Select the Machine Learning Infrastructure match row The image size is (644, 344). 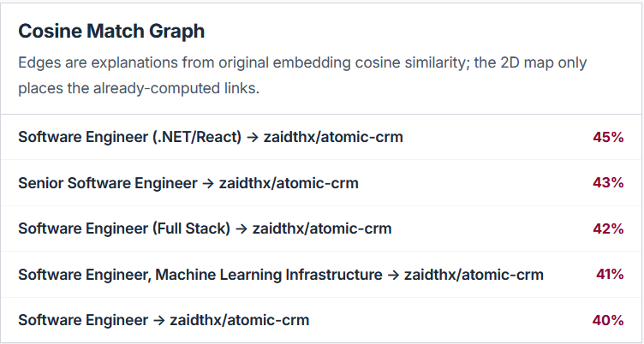tap(321, 274)
